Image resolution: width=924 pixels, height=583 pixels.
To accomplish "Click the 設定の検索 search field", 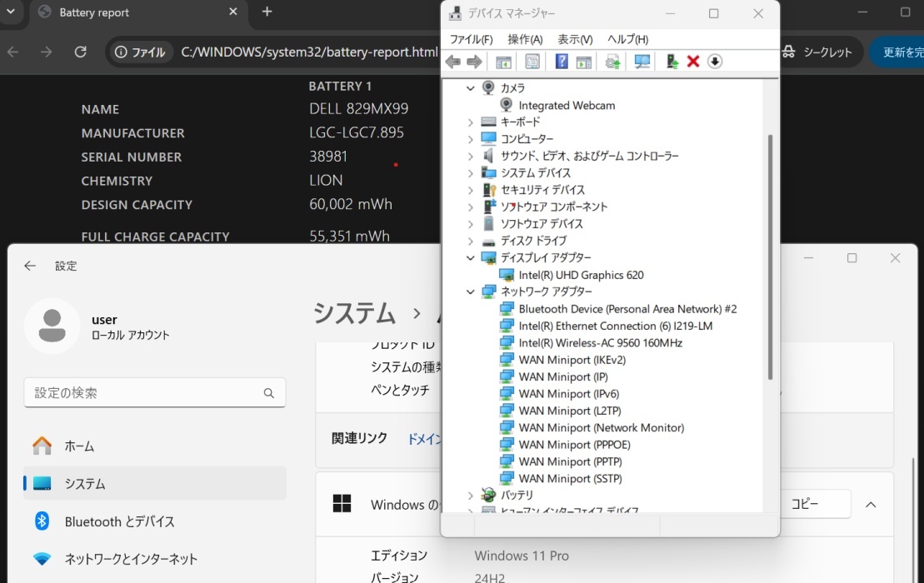I will (x=154, y=392).
